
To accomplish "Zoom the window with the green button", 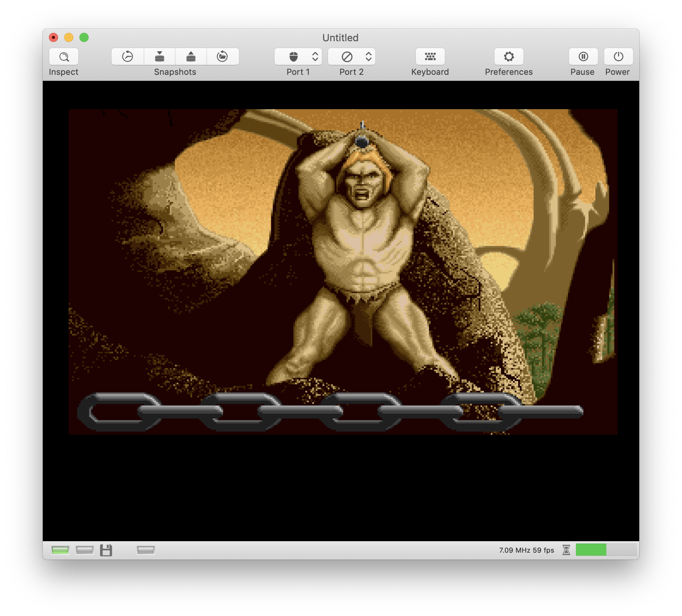I will coord(84,37).
